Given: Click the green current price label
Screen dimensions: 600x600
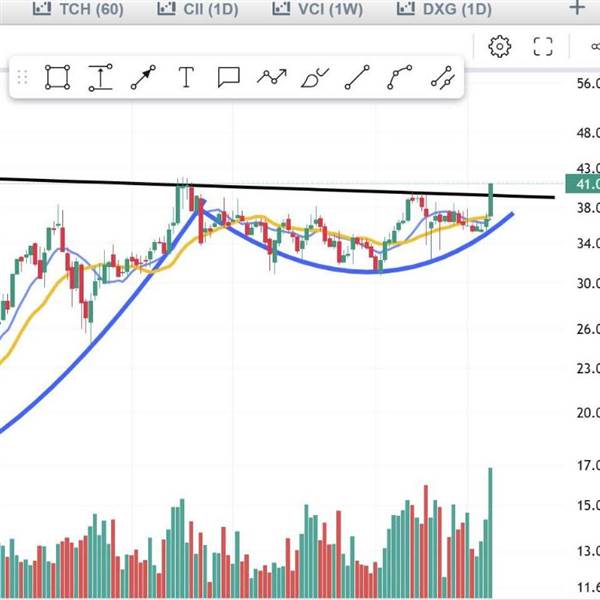Looking at the screenshot, I should click(582, 184).
